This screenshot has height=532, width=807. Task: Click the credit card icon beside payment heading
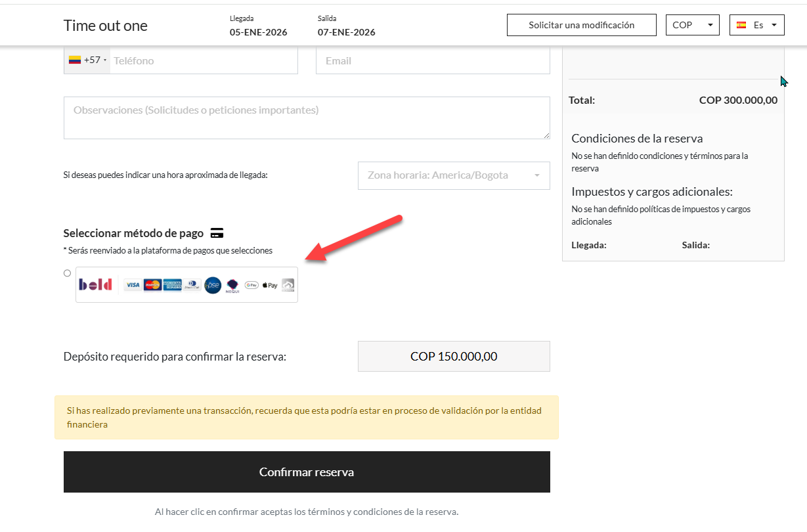(x=217, y=233)
